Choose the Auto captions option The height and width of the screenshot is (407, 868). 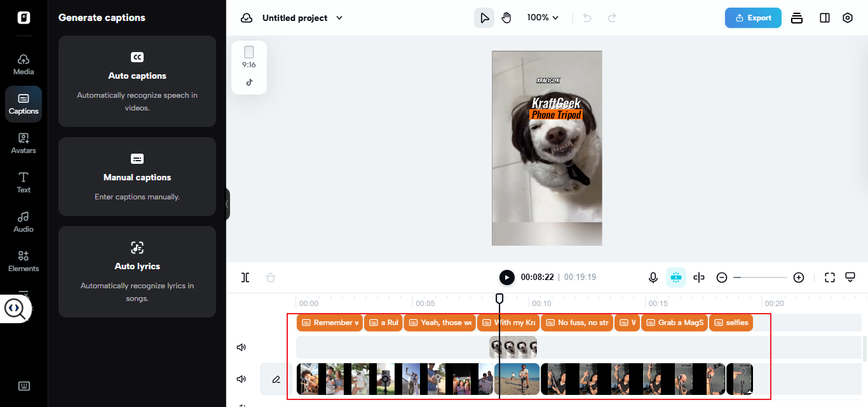137,81
